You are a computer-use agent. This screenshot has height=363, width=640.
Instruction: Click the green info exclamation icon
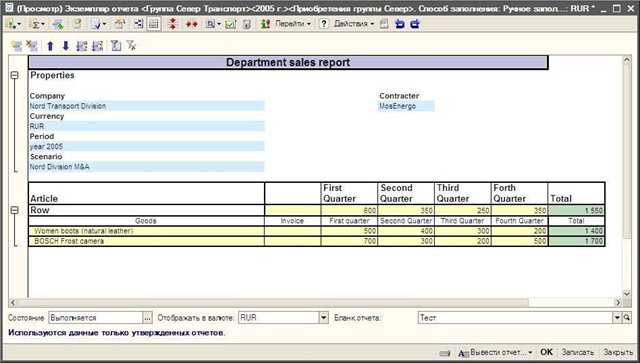pos(265,24)
